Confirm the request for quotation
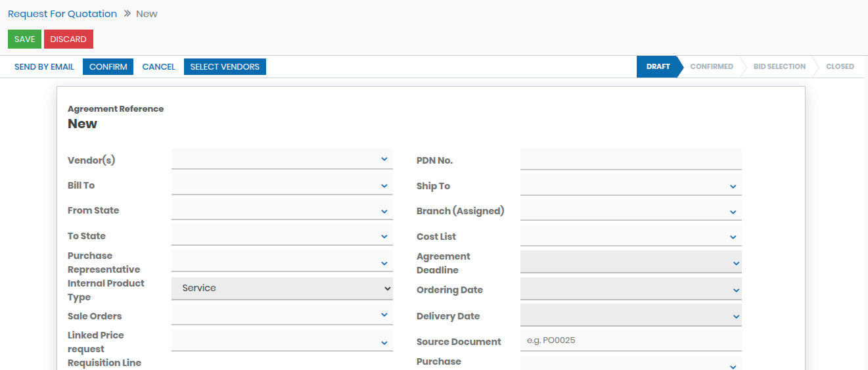The height and width of the screenshot is (370, 868). (108, 67)
